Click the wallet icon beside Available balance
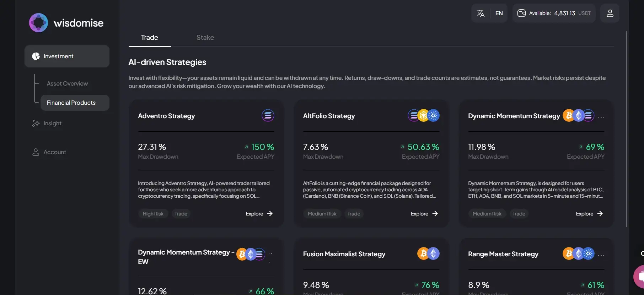This screenshot has height=295, width=644. pos(521,13)
